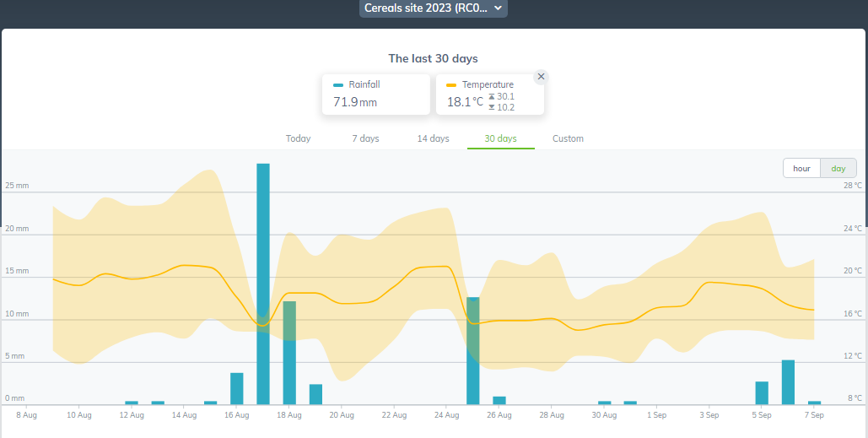This screenshot has width=868, height=438.
Task: Close the Temperature card with the X icon
Action: 541,77
